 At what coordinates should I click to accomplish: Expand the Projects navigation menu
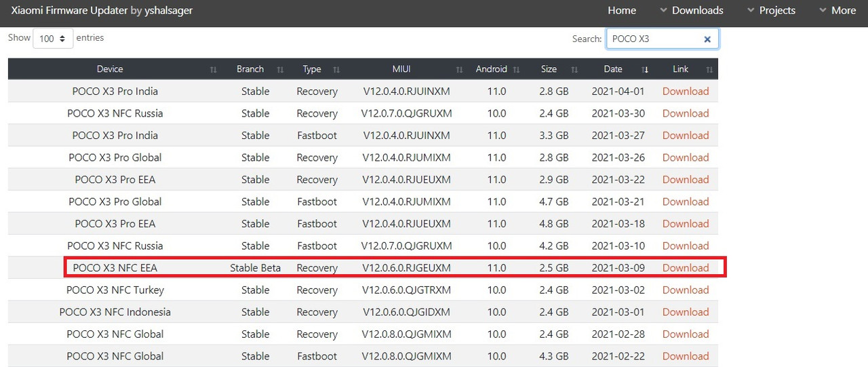pyautogui.click(x=771, y=10)
